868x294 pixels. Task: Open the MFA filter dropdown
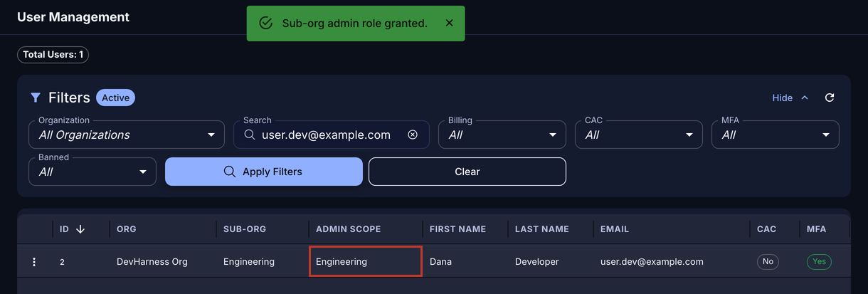[x=776, y=135]
